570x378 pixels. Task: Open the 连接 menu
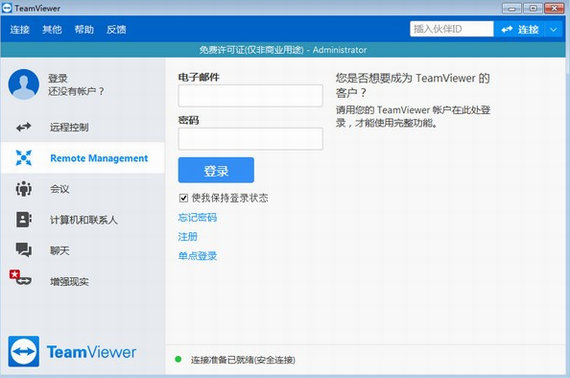coord(20,29)
